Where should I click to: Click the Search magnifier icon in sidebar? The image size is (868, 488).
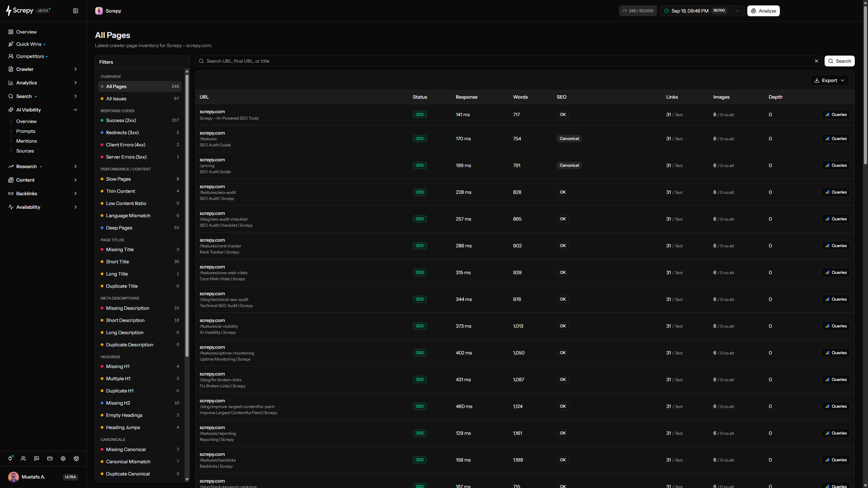[x=11, y=96]
